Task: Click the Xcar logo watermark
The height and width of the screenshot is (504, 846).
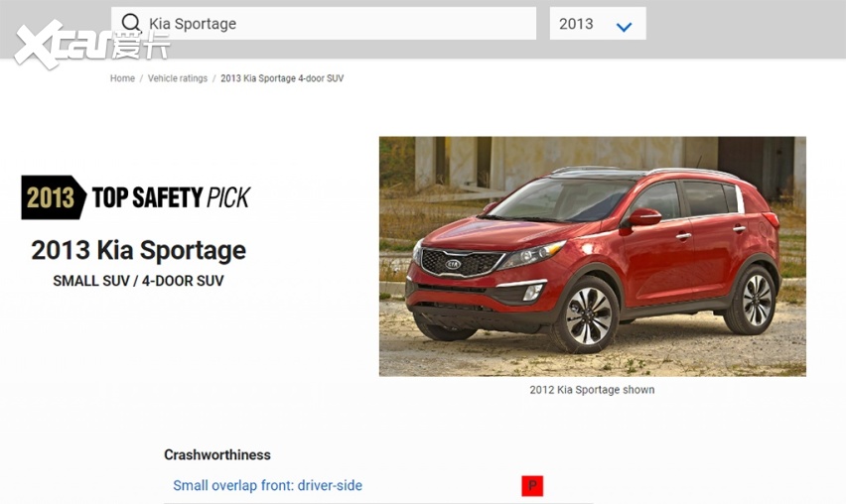Action: click(91, 45)
